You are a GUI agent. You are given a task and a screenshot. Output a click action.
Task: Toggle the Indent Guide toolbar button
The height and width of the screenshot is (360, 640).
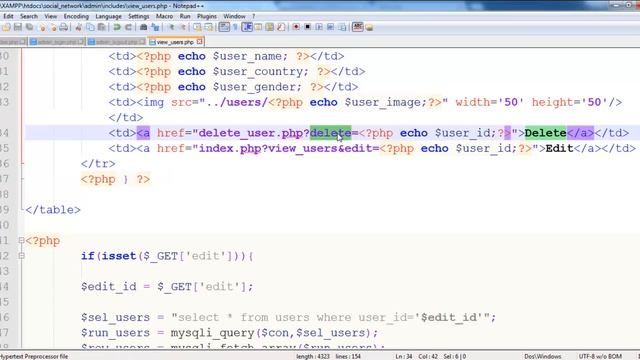[x=247, y=27]
